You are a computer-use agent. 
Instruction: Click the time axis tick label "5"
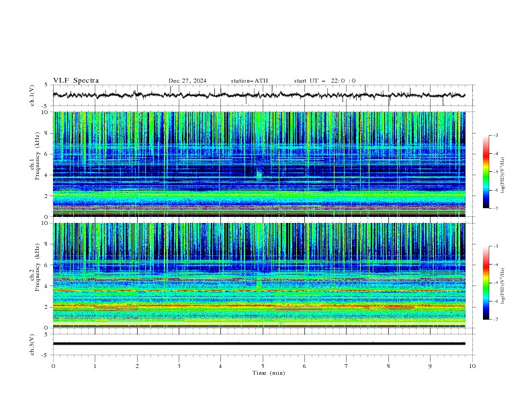tap(263, 366)
